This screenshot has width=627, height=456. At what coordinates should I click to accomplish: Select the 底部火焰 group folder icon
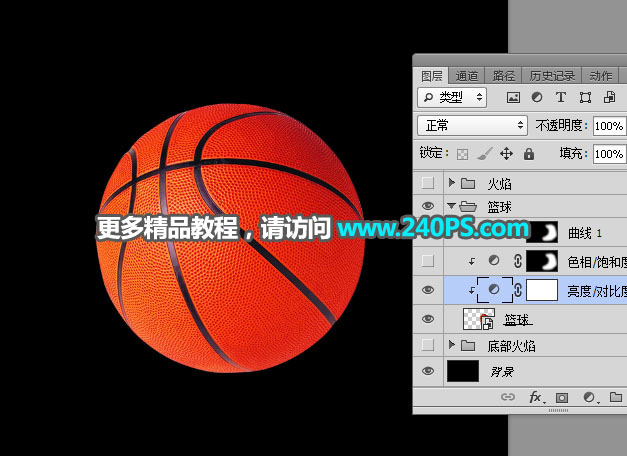tap(468, 345)
